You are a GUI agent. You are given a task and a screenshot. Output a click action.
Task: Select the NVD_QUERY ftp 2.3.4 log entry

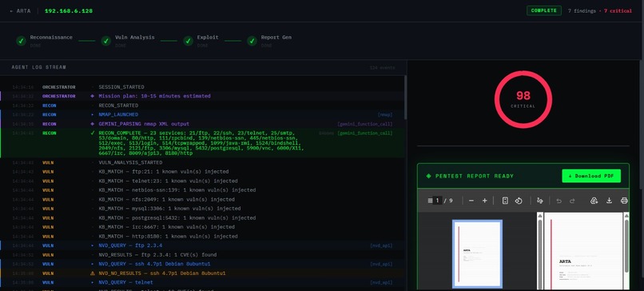click(202, 245)
